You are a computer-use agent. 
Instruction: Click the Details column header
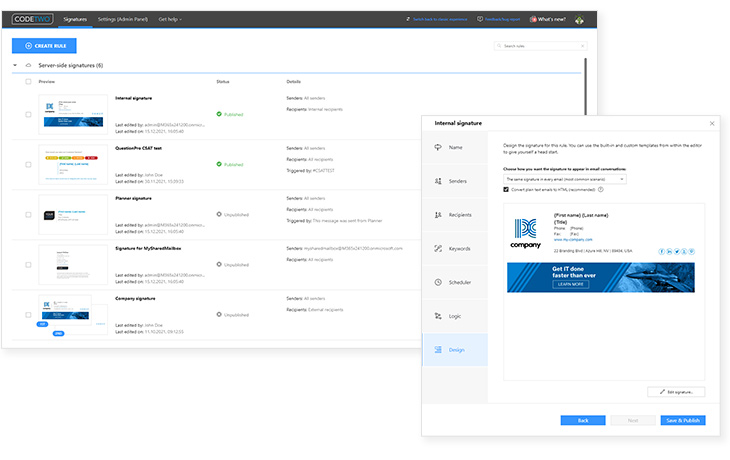coord(293,81)
